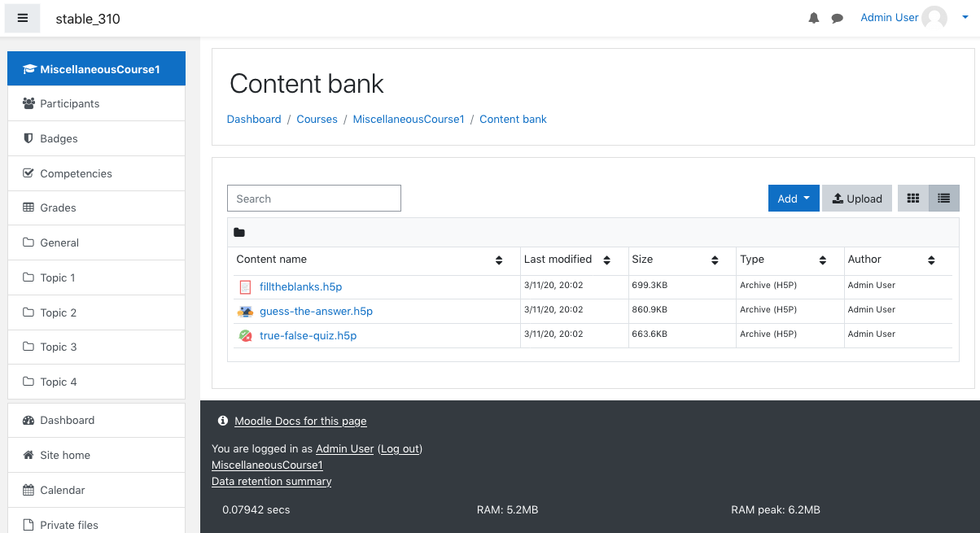The width and height of the screenshot is (980, 533).
Task: Click the Admin User footer link
Action: pyautogui.click(x=344, y=448)
